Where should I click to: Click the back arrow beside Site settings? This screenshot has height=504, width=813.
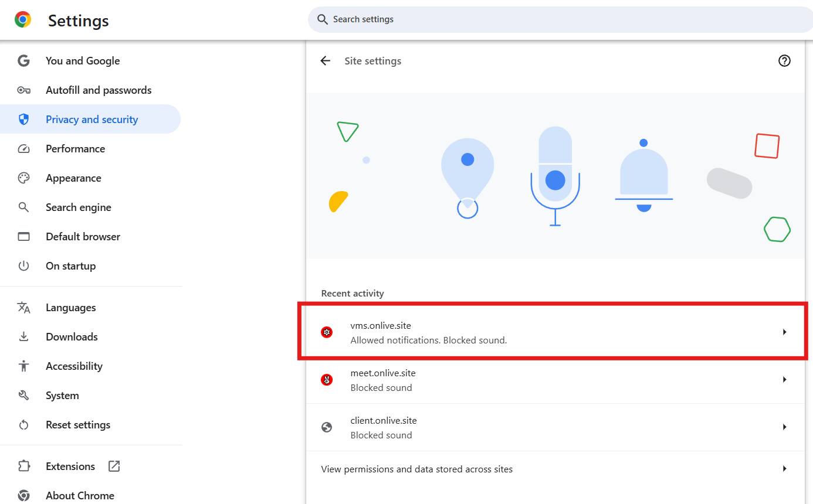pos(326,61)
